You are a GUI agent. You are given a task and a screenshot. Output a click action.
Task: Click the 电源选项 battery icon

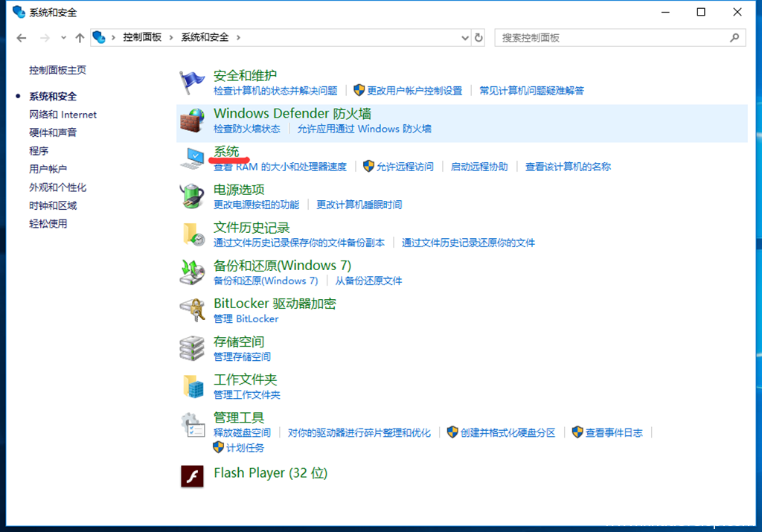193,196
